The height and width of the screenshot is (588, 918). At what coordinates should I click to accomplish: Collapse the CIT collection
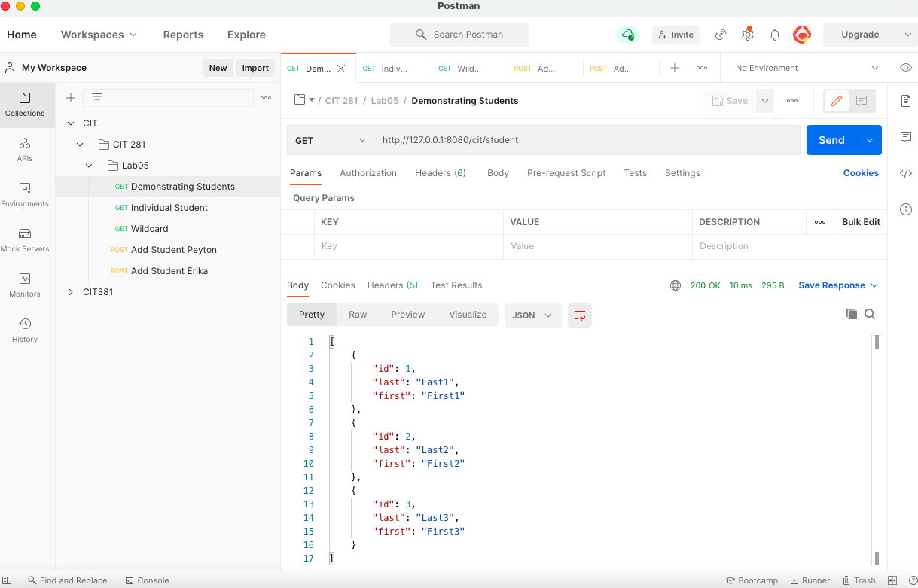[x=71, y=123]
